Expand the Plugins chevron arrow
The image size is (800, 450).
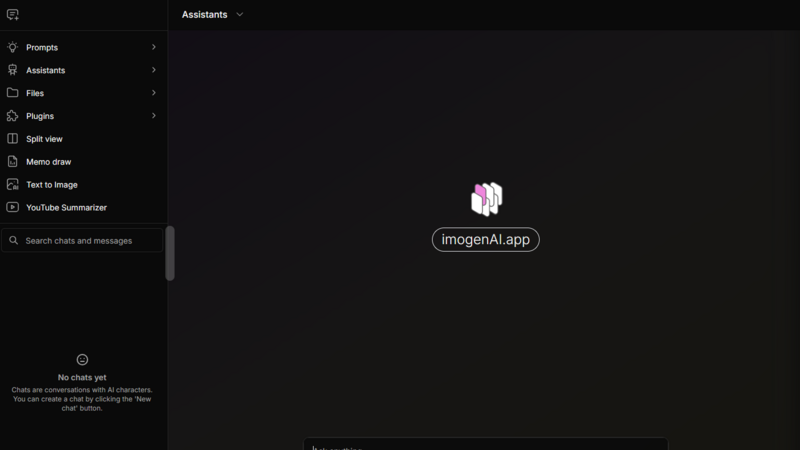[x=153, y=116]
